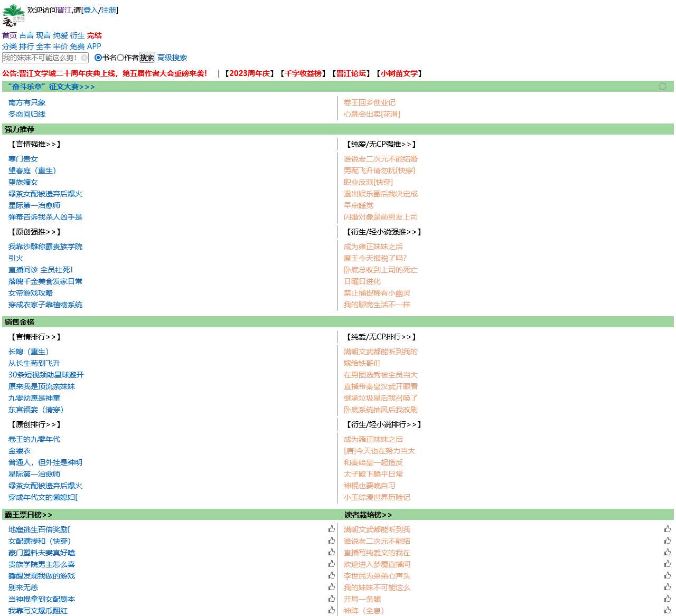Open the 完结 completed books page
Screen dimensions: 676x616
[x=95, y=35]
